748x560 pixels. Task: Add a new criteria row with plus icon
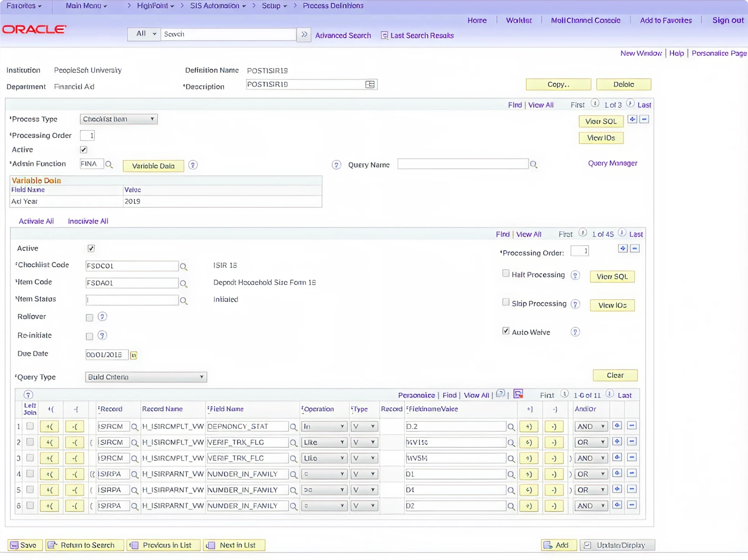tap(617, 426)
